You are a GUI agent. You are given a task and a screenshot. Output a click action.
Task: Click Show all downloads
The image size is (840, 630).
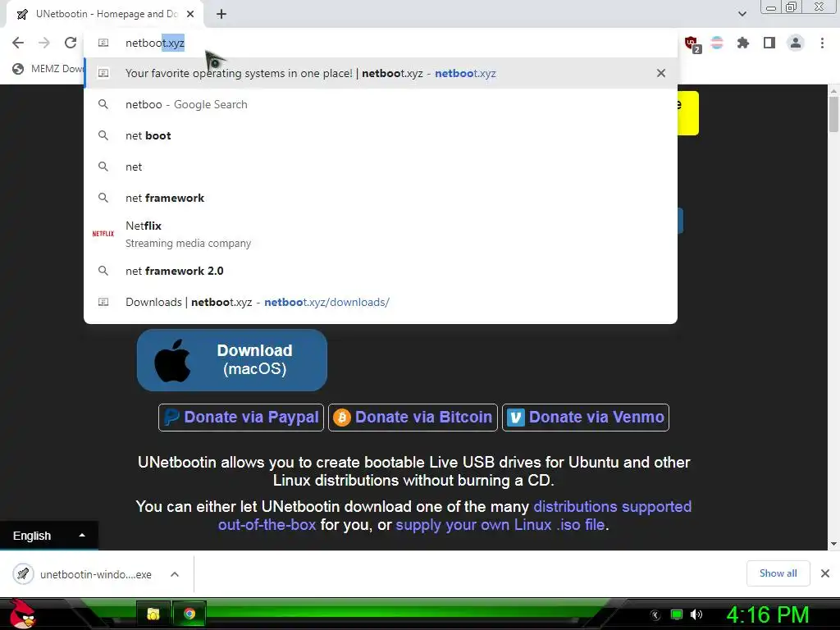tap(778, 573)
